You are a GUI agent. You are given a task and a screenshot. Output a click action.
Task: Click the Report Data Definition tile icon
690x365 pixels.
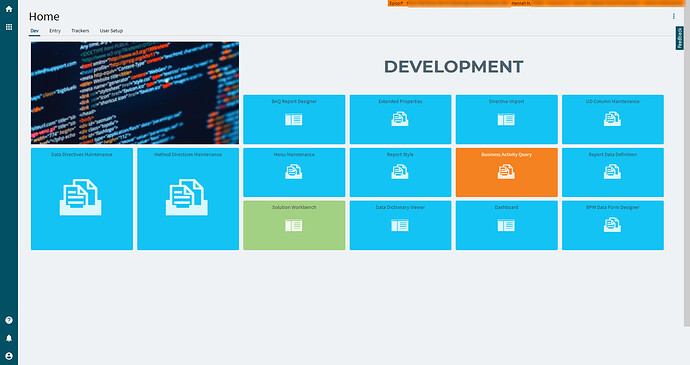(612, 171)
